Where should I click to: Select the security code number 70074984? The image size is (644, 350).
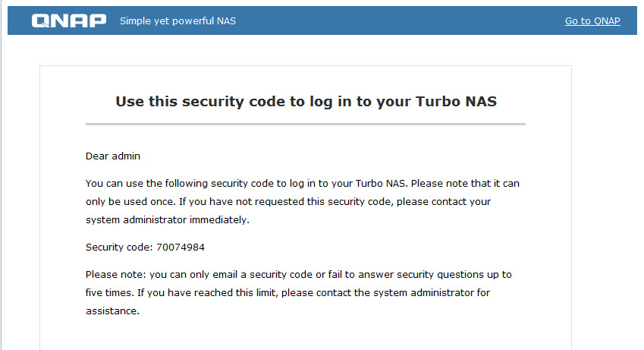tap(181, 248)
